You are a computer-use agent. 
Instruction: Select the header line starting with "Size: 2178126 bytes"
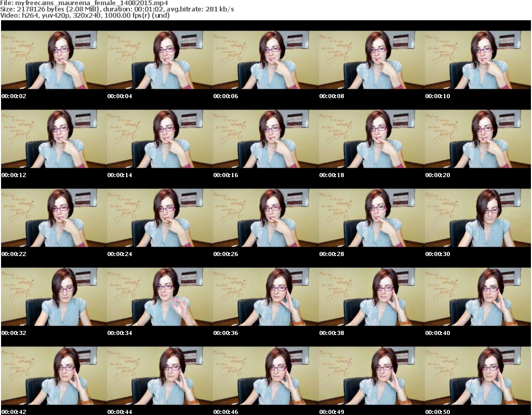click(117, 9)
